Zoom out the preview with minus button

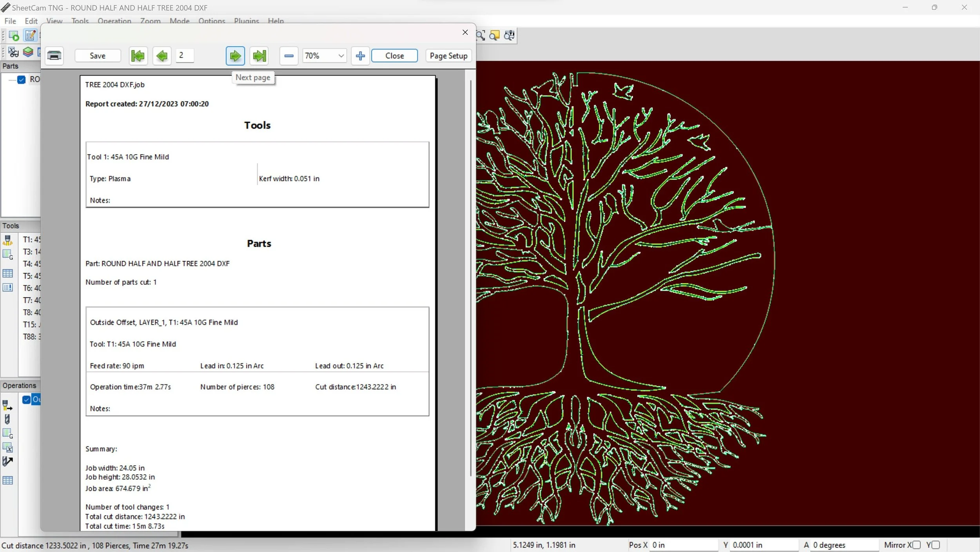(289, 56)
